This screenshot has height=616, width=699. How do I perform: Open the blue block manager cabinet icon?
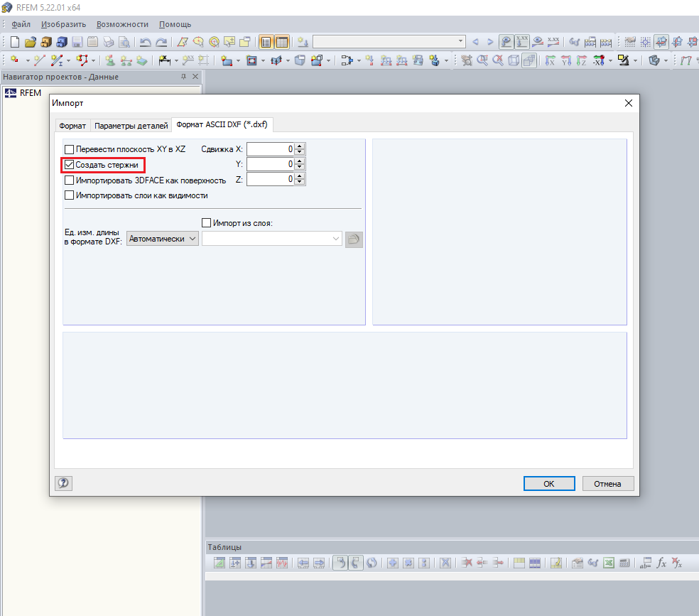tap(62, 42)
